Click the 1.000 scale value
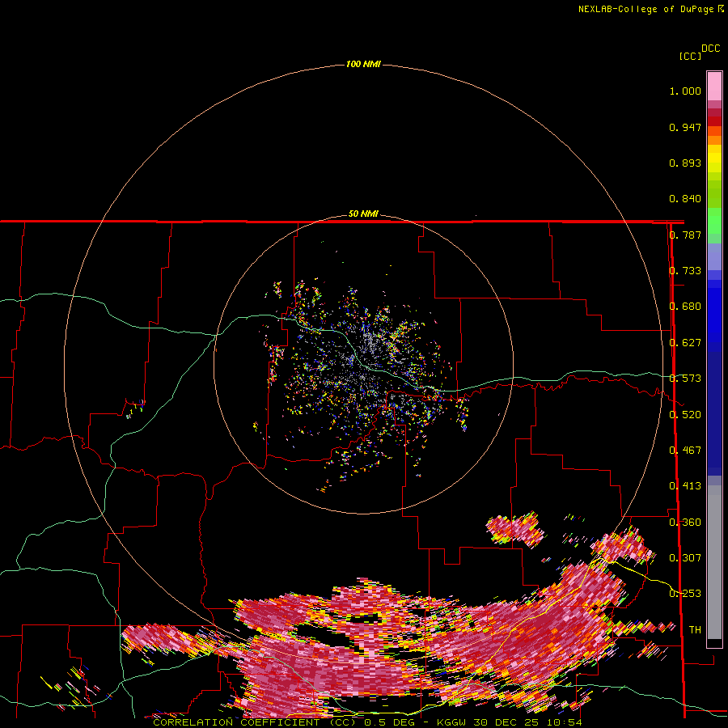728x728 pixels. point(685,91)
